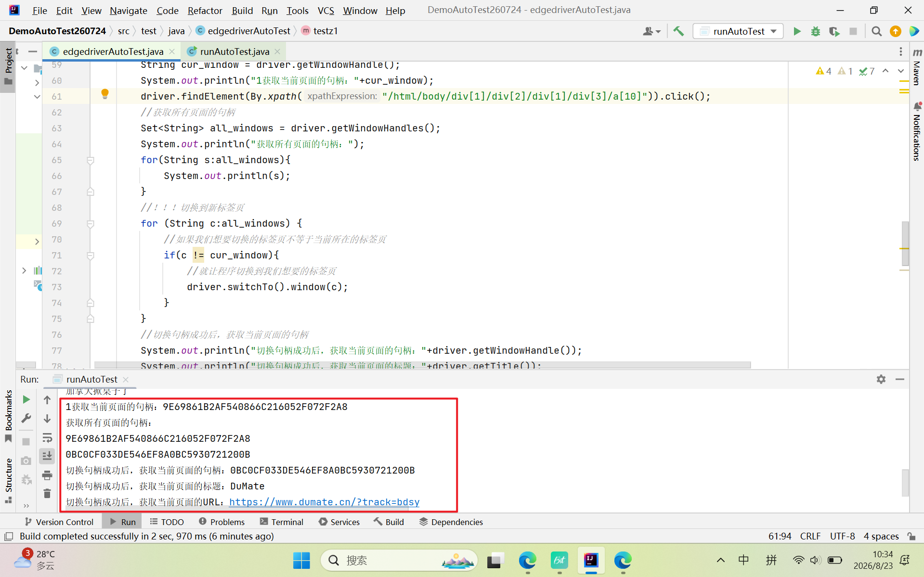
Task: Open the Terminal tool window
Action: 281,522
